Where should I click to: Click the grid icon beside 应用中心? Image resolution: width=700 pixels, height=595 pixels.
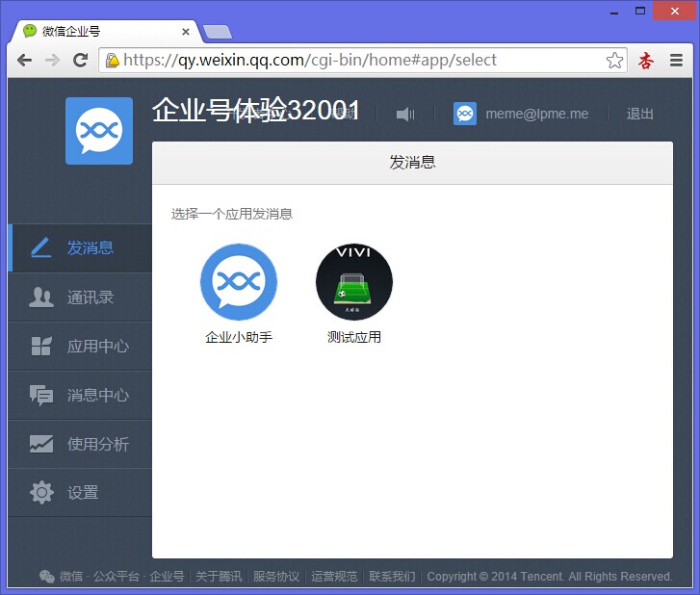coord(41,346)
